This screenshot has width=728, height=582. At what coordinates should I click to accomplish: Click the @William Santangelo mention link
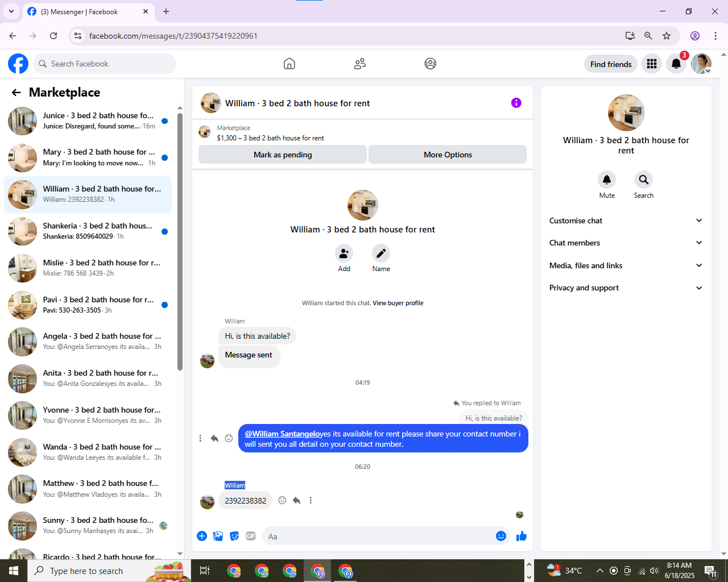coord(283,434)
